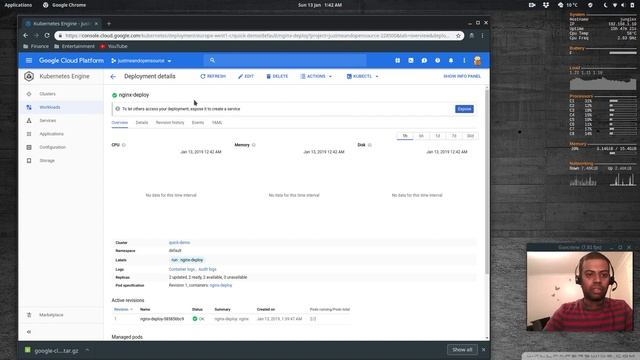Bookmark this page with the star icon
This screenshot has height=360, width=640.
[458, 36]
